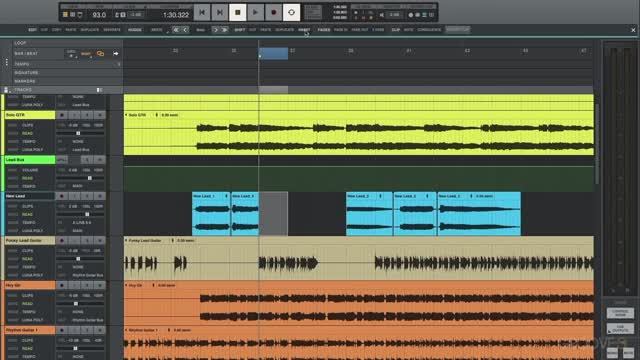640x360 pixels.
Task: Select CLIP in the edit toolbar
Action: [396, 30]
